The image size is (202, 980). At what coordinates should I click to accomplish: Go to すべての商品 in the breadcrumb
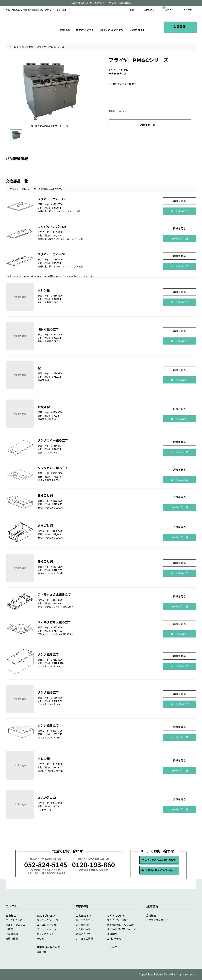point(26,47)
